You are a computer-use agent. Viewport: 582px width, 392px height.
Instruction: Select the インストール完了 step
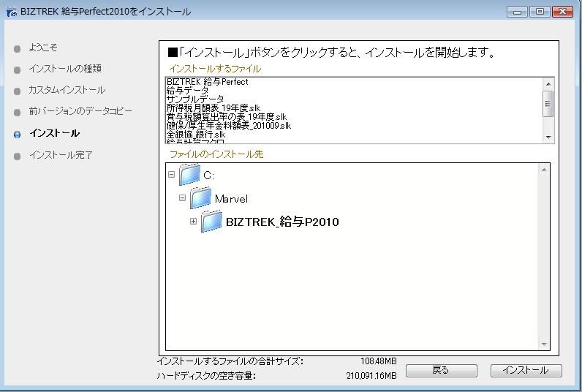pyautogui.click(x=61, y=155)
